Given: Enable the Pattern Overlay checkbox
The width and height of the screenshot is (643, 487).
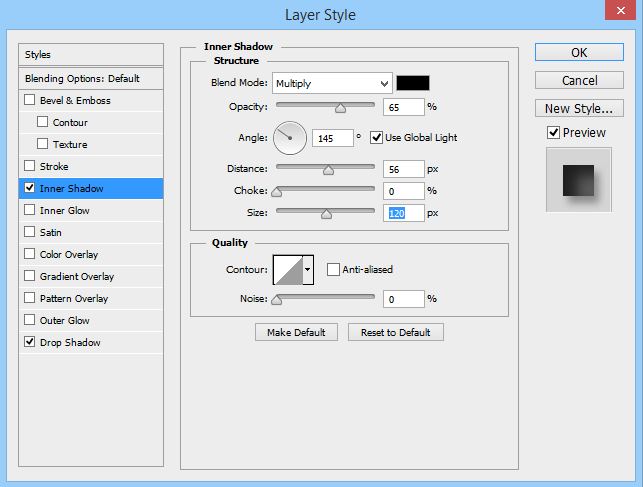Looking at the screenshot, I should coord(30,298).
